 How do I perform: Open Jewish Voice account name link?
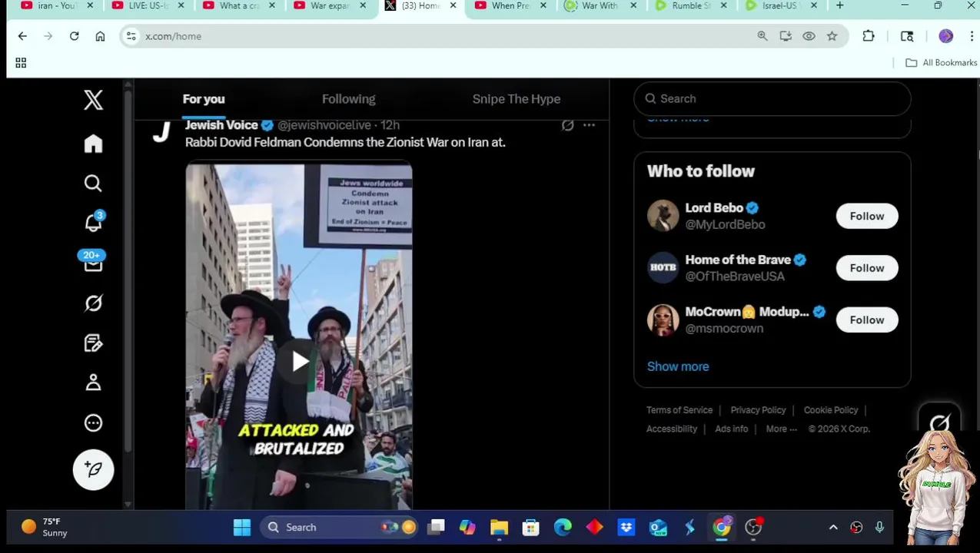(x=221, y=125)
